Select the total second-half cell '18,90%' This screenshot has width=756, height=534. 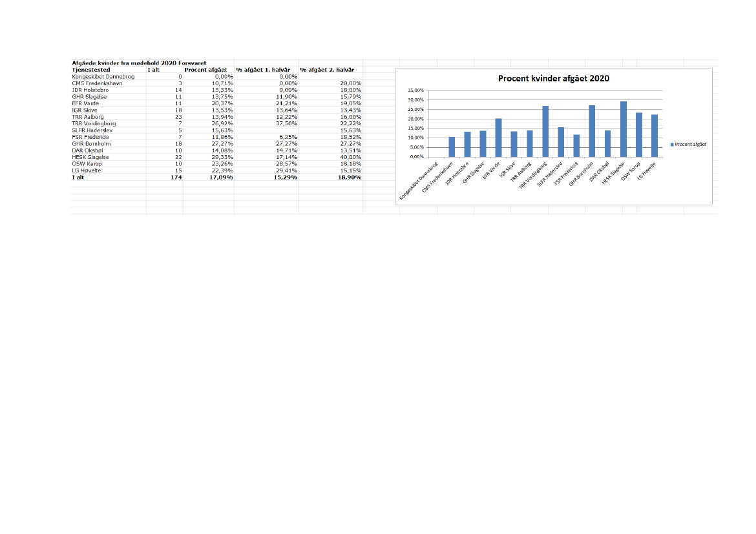coord(350,178)
